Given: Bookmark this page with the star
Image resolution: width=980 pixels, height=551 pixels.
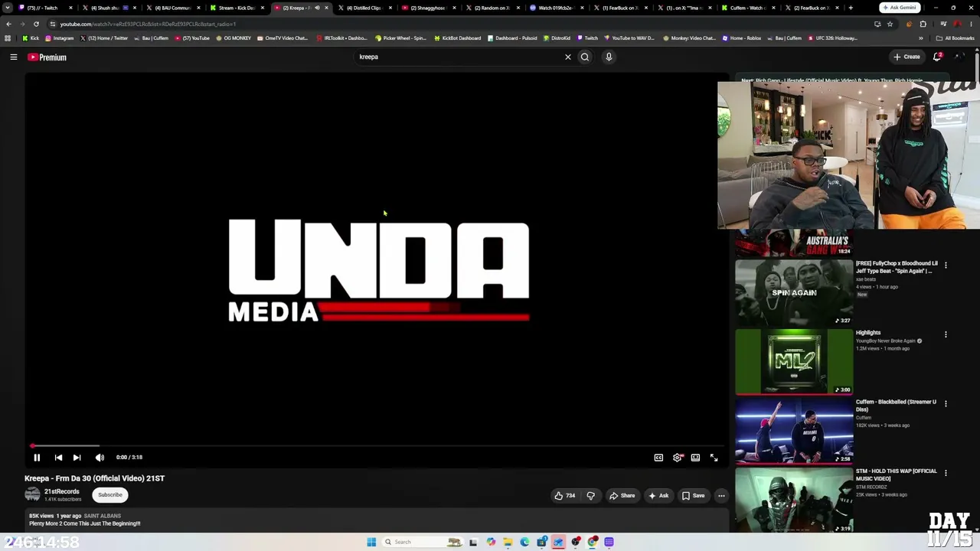Looking at the screenshot, I should coord(890,24).
